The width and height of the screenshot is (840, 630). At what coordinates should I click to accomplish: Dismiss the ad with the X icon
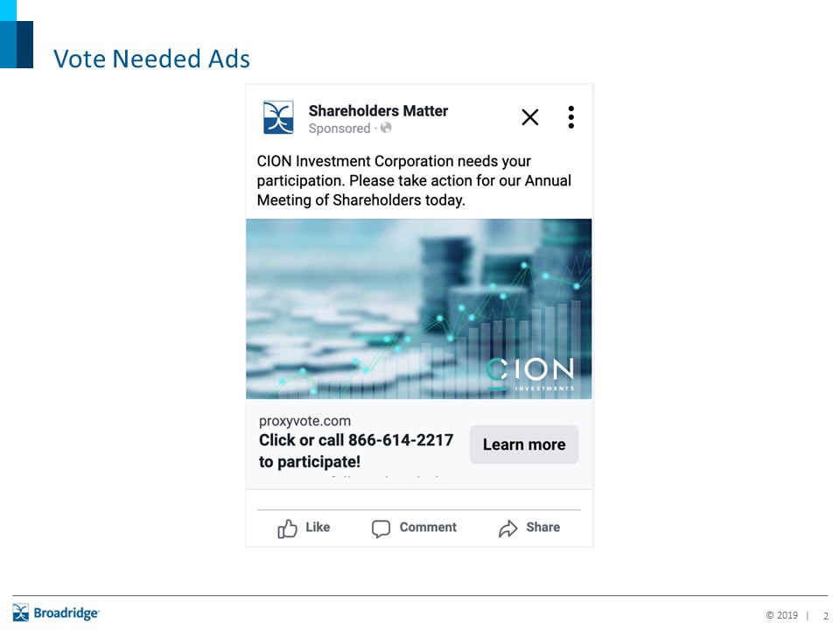point(530,117)
